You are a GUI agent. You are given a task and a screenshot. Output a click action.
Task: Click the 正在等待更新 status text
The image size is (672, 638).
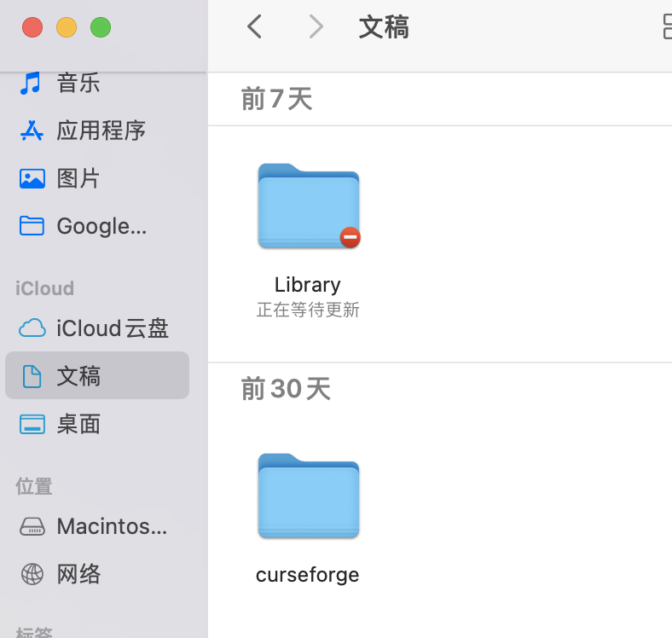[x=308, y=310]
